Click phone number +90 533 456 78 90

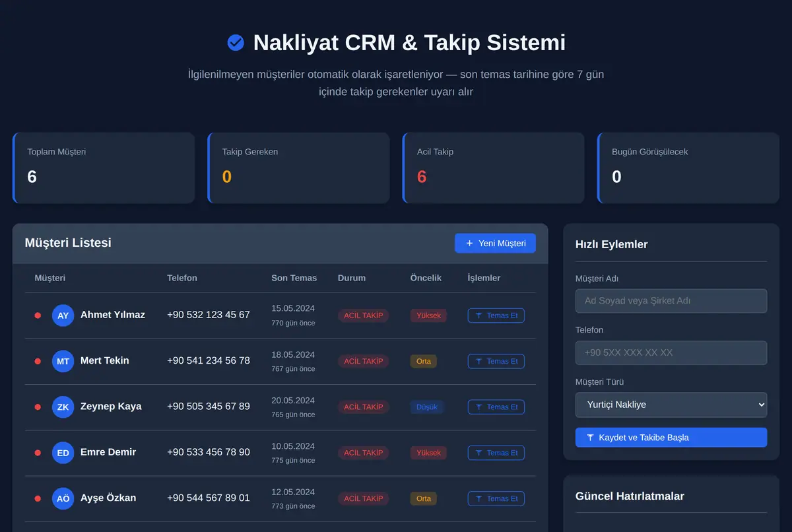pyautogui.click(x=209, y=452)
